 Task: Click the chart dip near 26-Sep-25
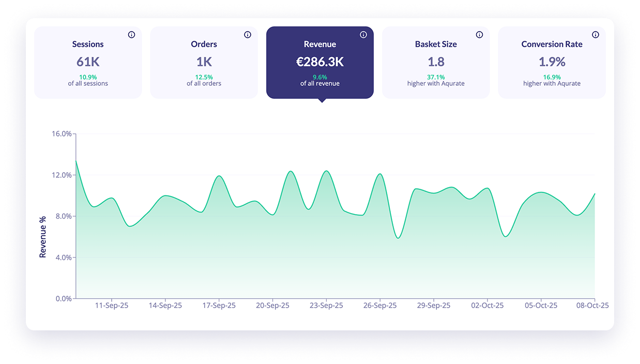pyautogui.click(x=398, y=237)
